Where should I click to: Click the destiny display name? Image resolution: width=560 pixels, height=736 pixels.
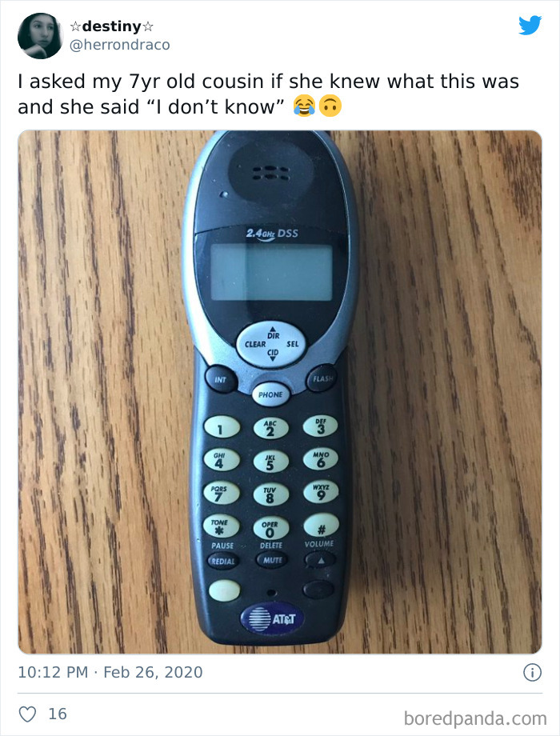click(x=112, y=26)
